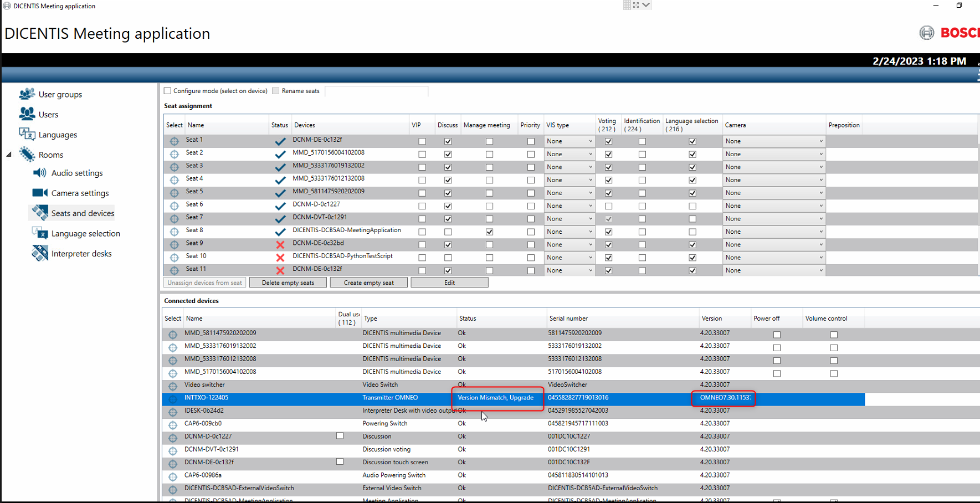Click the Language selection icon

[x=40, y=233]
